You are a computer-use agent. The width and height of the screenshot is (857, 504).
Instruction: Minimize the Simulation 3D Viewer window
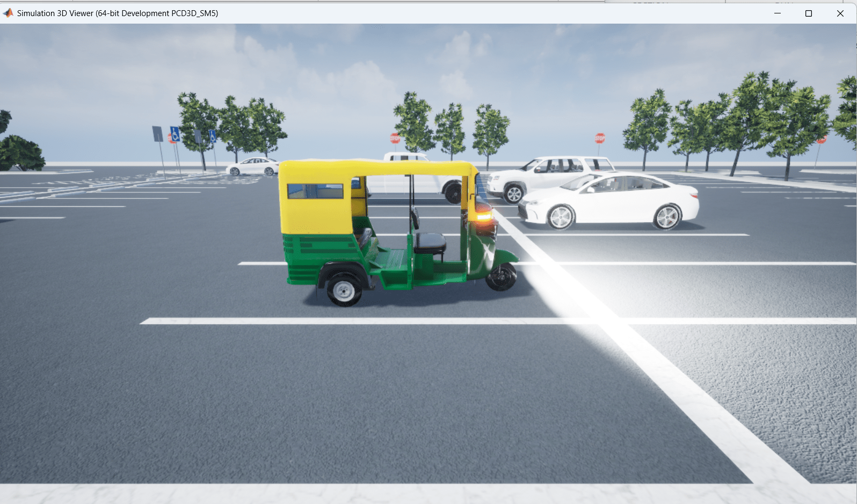pos(777,13)
